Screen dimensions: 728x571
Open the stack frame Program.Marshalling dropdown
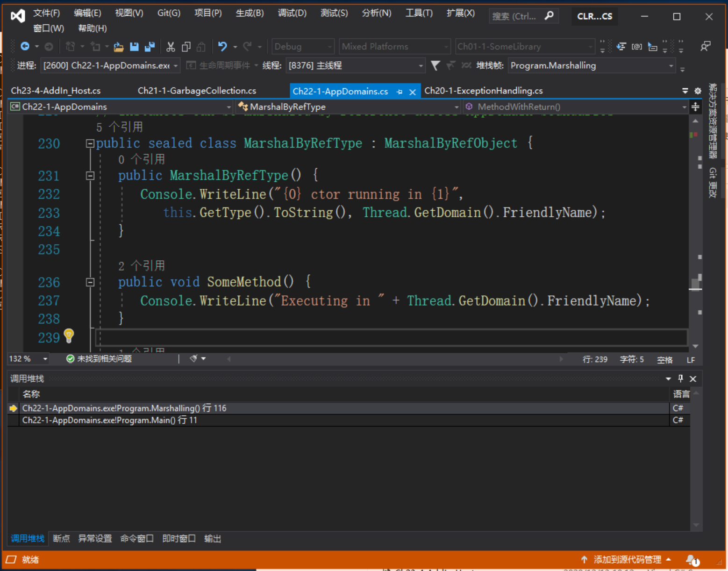(671, 66)
